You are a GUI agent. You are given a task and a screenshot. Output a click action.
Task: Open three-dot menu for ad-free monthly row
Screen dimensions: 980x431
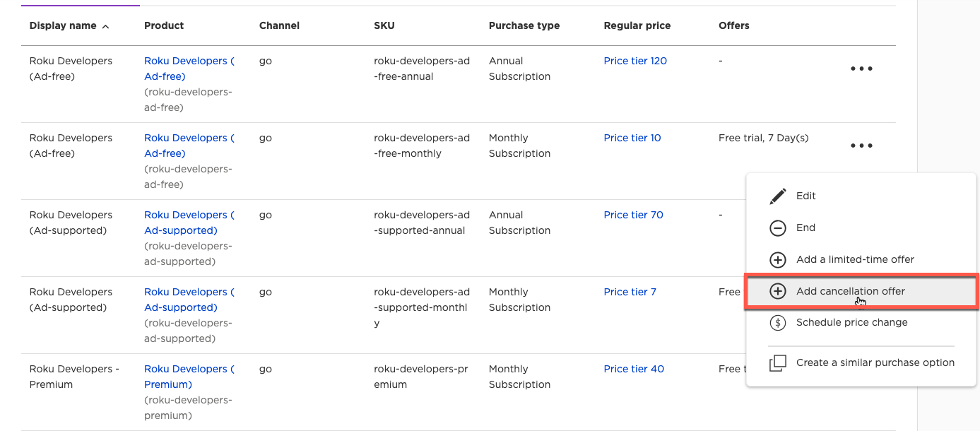tap(861, 146)
